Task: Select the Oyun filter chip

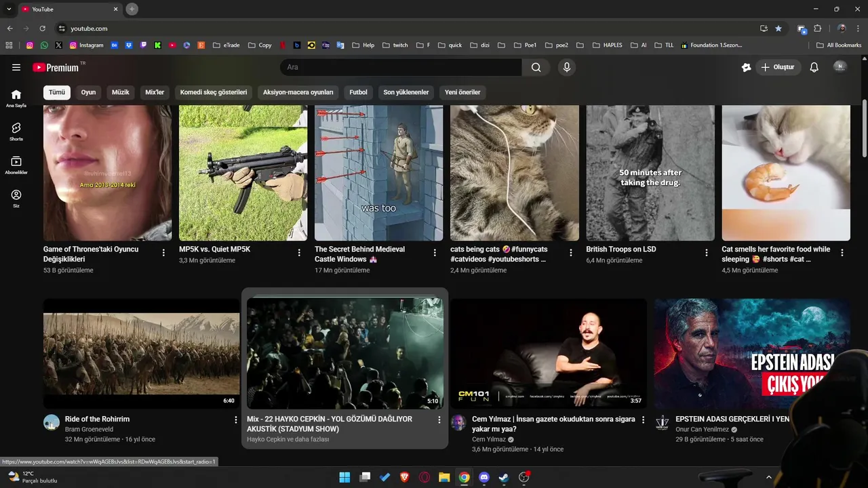Action: pos(89,92)
